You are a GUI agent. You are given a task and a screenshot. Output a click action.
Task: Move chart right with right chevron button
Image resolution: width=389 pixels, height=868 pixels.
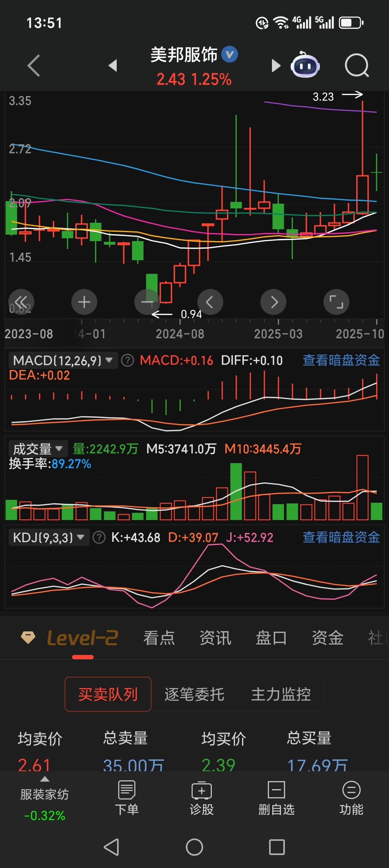pos(273,302)
